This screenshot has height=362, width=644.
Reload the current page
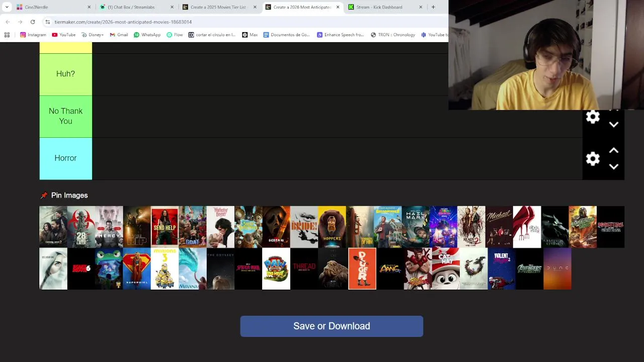coord(33,22)
